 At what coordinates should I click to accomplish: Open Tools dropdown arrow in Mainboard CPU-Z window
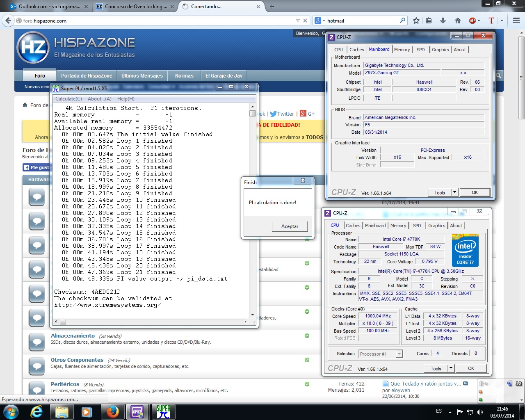[454, 192]
